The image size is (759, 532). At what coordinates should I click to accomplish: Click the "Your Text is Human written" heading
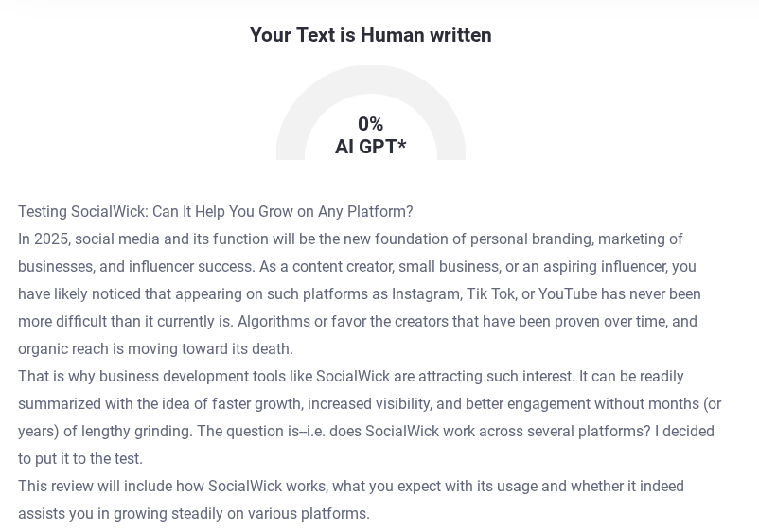point(370,35)
